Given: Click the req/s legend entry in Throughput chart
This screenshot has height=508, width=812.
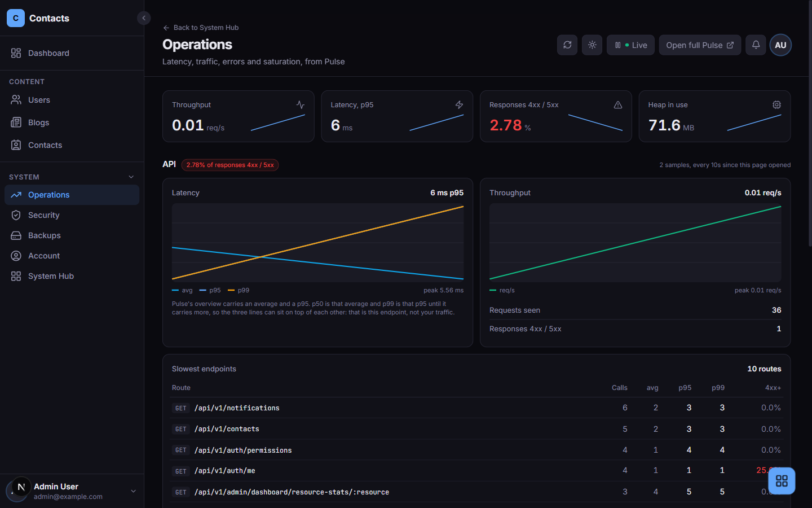Looking at the screenshot, I should 502,290.
